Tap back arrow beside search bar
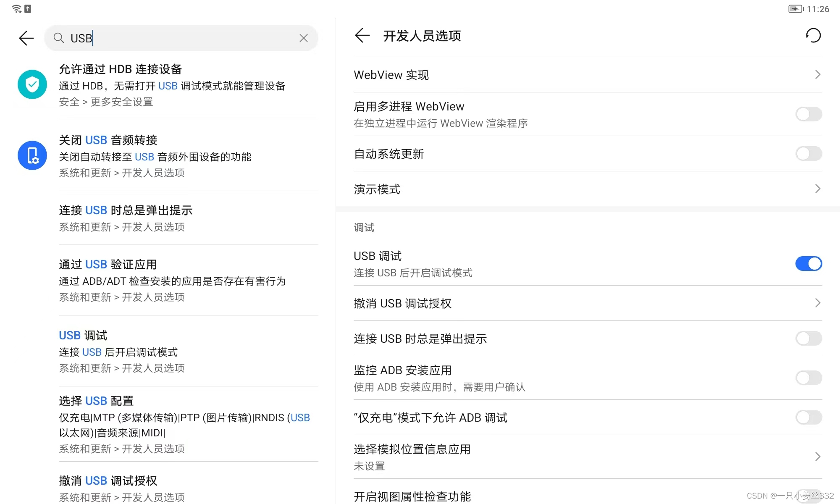Viewport: 840px width, 504px height. 26,38
